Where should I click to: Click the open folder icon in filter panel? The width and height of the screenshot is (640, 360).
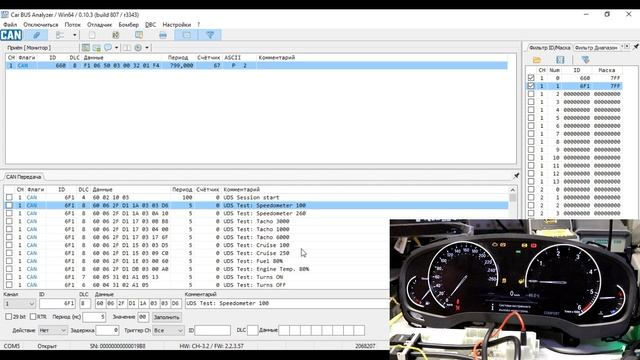click(x=537, y=60)
